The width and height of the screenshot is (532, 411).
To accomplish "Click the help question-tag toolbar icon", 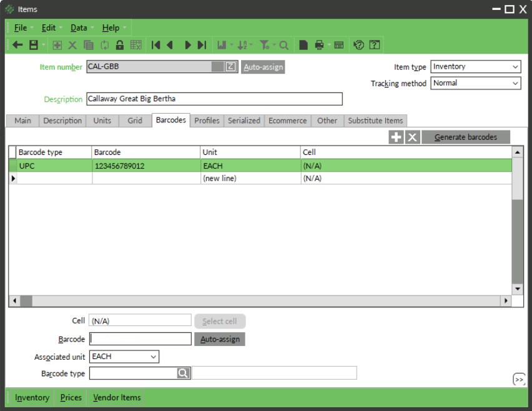I will pyautogui.click(x=358, y=45).
